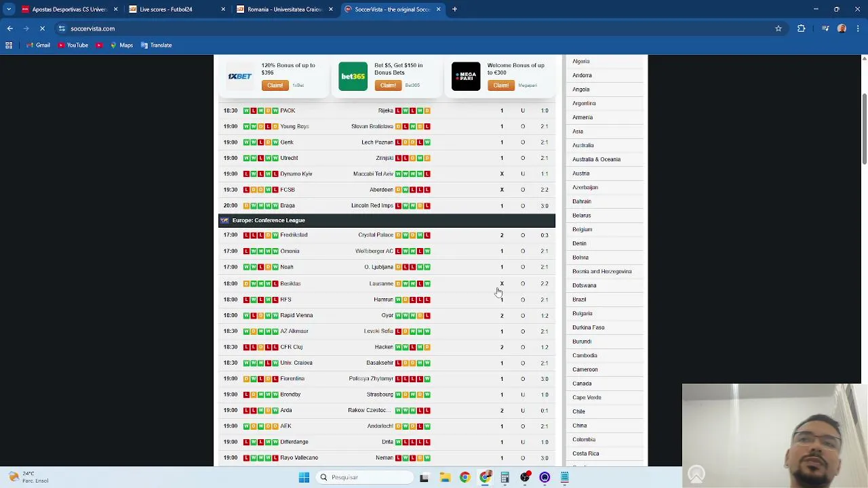Go forward with the toolbar arrow
Screen dimensions: 868x488
(26, 28)
